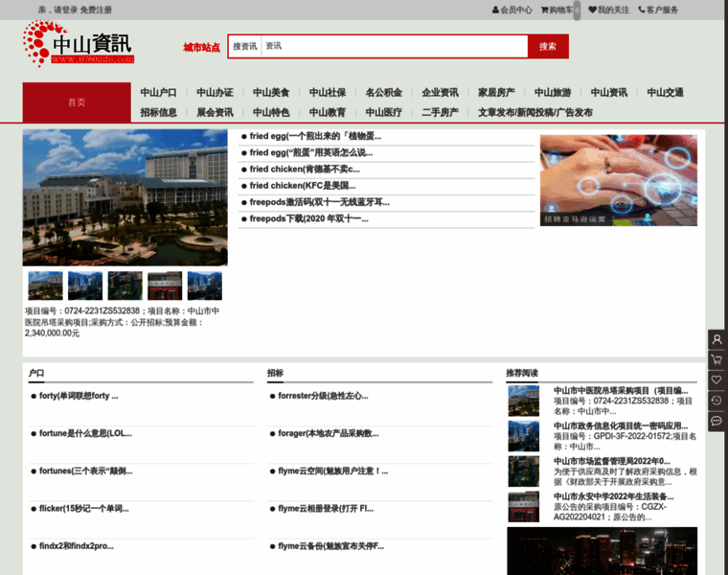Click the red 搜索 search button
Image resolution: width=728 pixels, height=575 pixels.
(x=548, y=46)
